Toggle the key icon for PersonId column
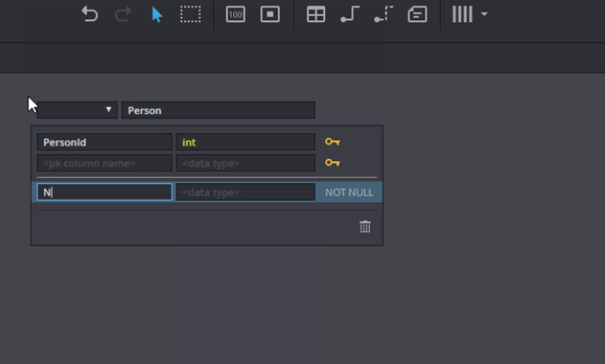 [x=332, y=142]
